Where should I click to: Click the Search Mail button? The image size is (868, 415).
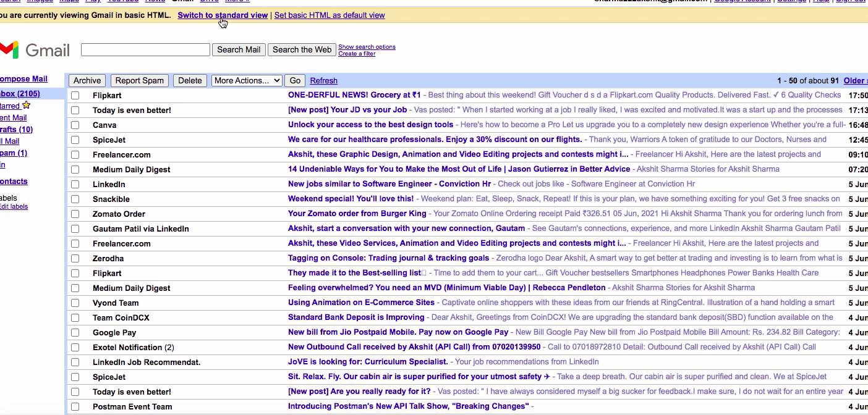pos(239,49)
